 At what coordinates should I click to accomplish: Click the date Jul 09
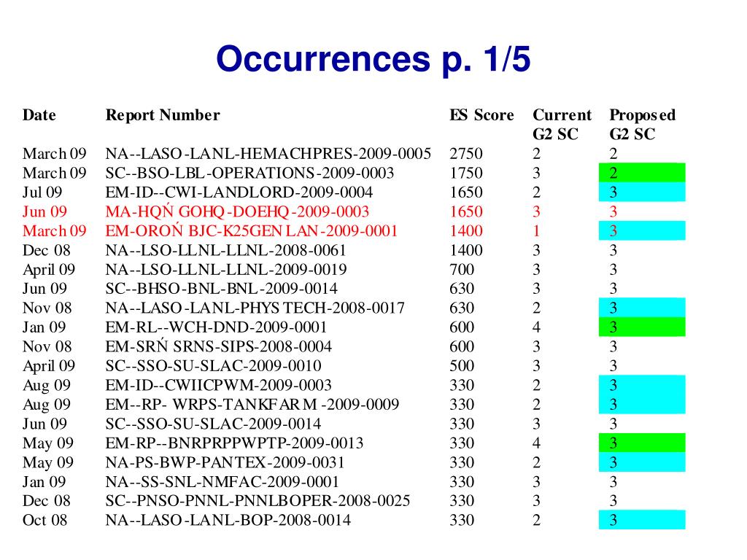click(42, 192)
